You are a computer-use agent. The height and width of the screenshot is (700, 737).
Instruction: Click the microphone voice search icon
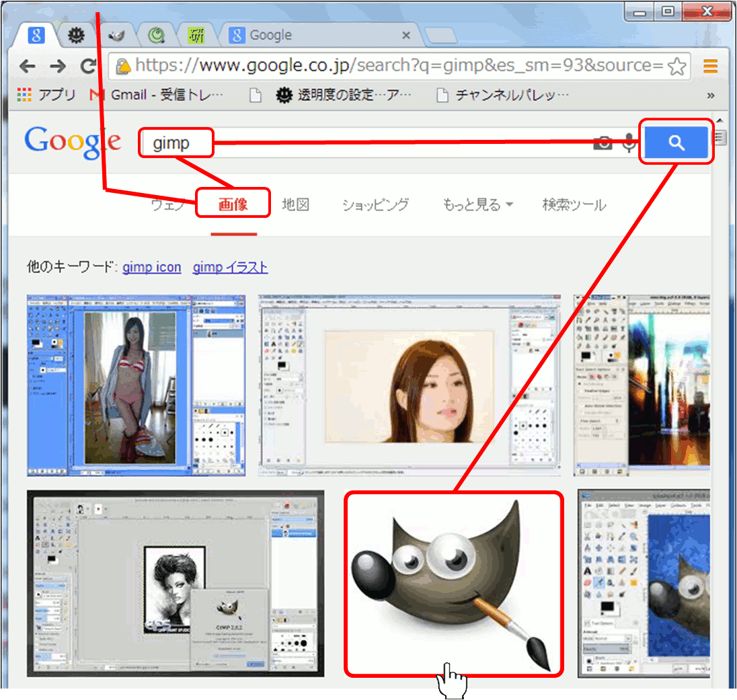pos(629,143)
